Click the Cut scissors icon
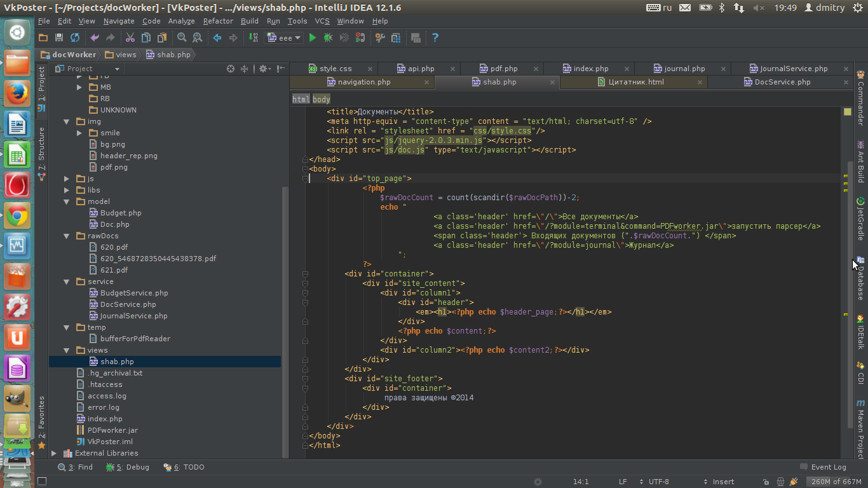This screenshot has width=868, height=488. click(130, 38)
